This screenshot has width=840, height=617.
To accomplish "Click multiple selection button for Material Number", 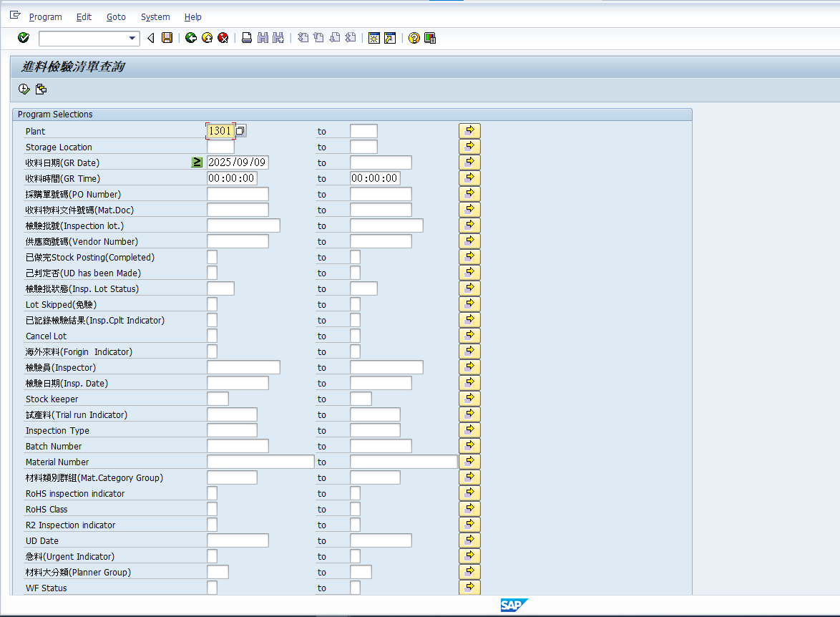I will tap(469, 461).
